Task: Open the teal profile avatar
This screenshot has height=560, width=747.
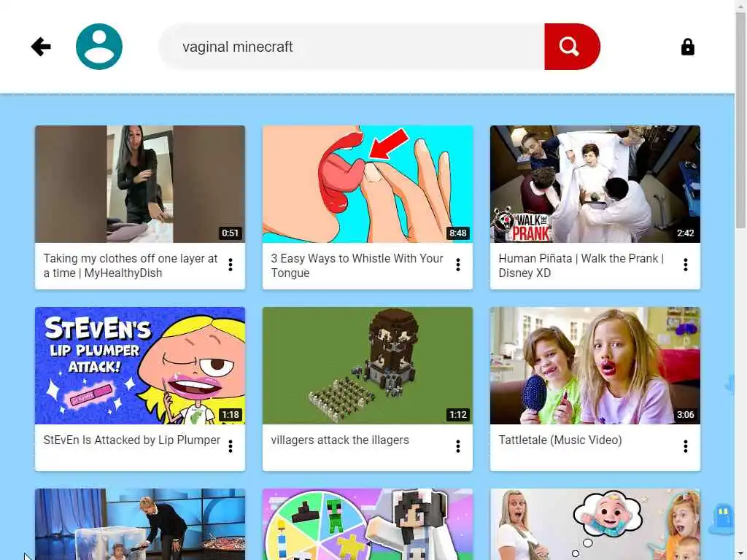Action: [x=99, y=47]
